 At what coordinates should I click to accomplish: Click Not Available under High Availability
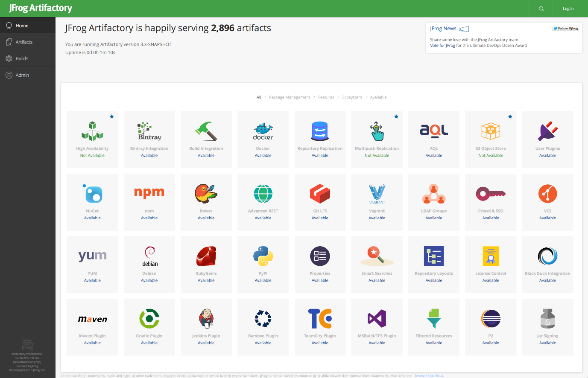pyautogui.click(x=92, y=156)
